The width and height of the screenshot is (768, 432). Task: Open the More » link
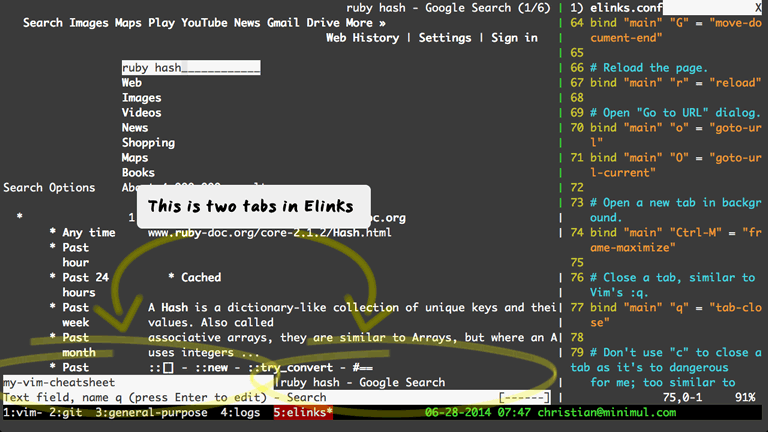click(365, 23)
